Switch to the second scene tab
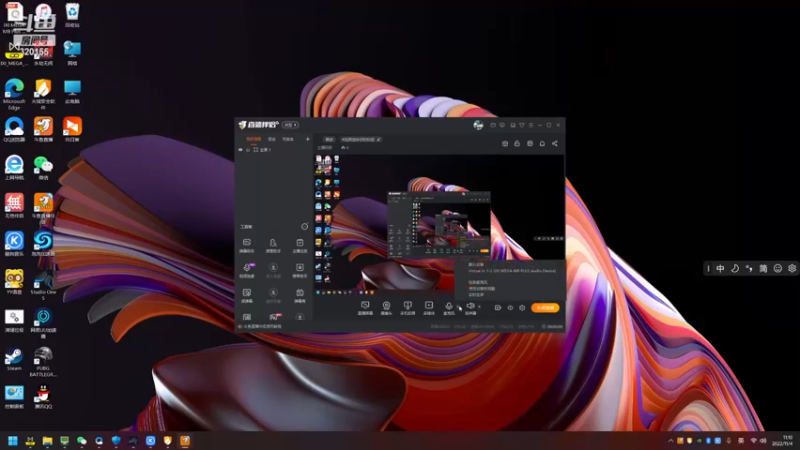This screenshot has width=800, height=450. point(272,139)
